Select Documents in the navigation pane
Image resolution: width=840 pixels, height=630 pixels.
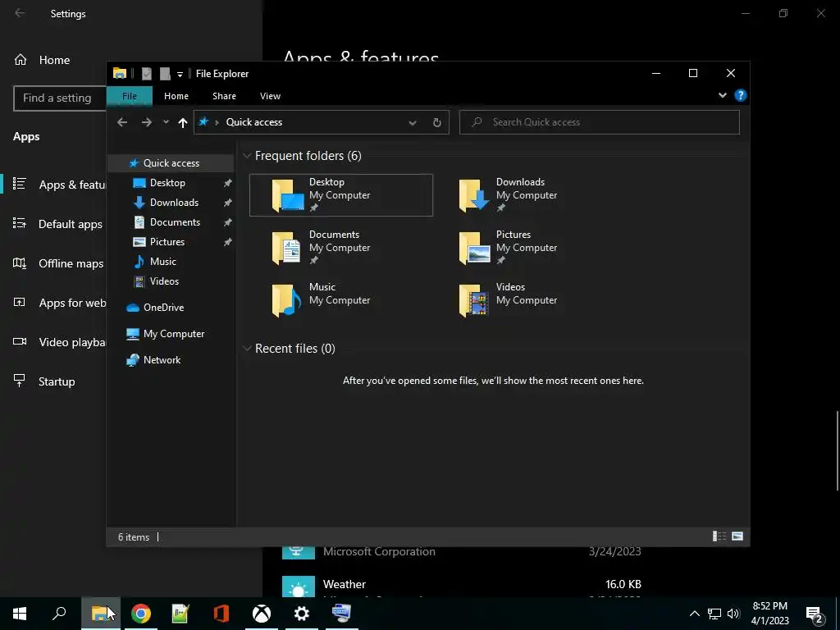coord(175,222)
